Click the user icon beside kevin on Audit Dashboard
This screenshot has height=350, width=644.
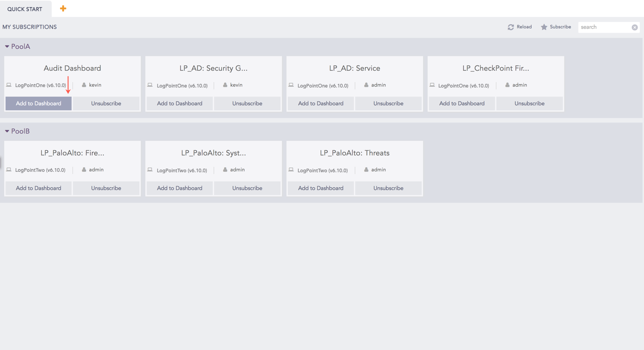[84, 85]
